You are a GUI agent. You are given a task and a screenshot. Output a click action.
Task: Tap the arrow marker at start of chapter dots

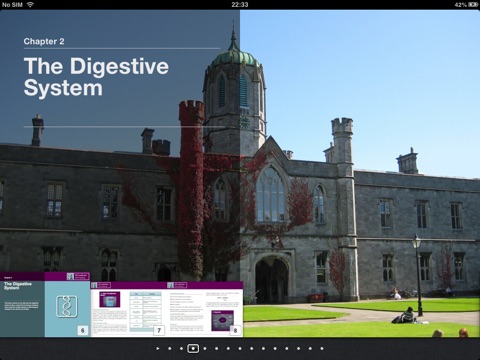click(x=158, y=349)
